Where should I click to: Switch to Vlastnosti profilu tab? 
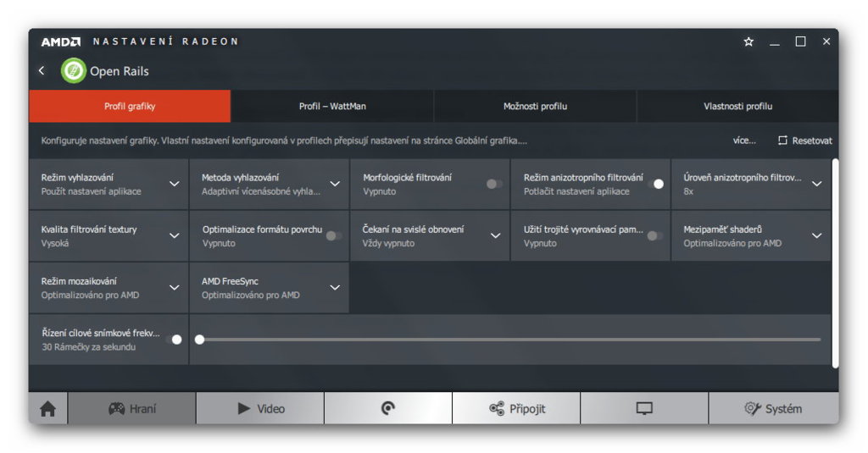point(737,106)
